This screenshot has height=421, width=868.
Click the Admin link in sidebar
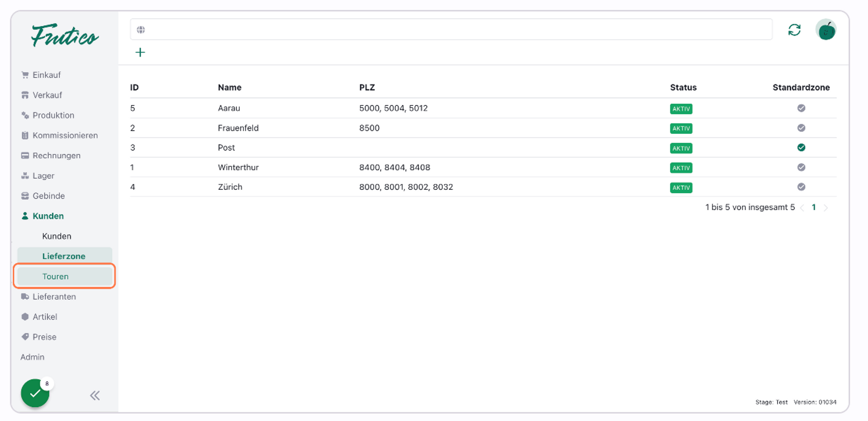pyautogui.click(x=33, y=357)
